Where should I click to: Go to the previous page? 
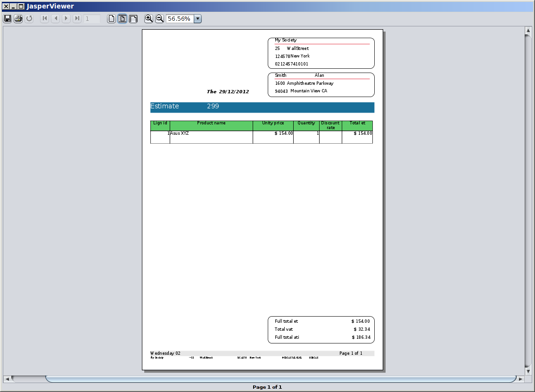click(x=56, y=19)
